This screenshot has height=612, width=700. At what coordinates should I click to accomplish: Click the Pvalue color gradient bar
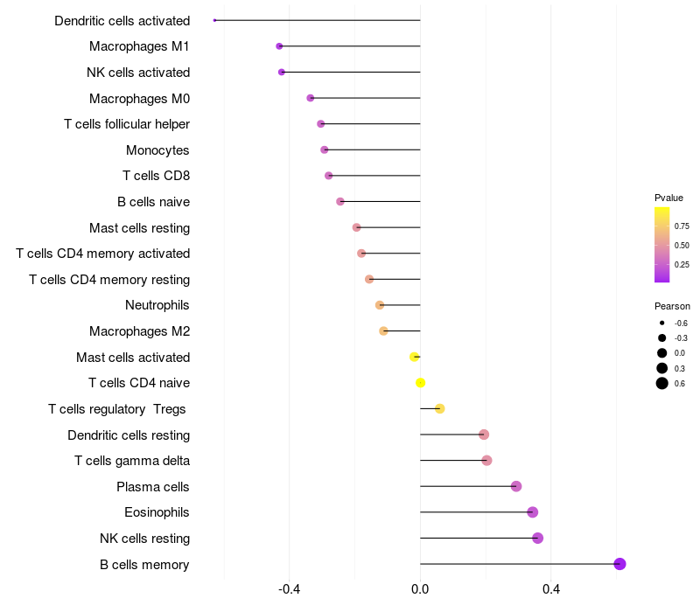661,245
